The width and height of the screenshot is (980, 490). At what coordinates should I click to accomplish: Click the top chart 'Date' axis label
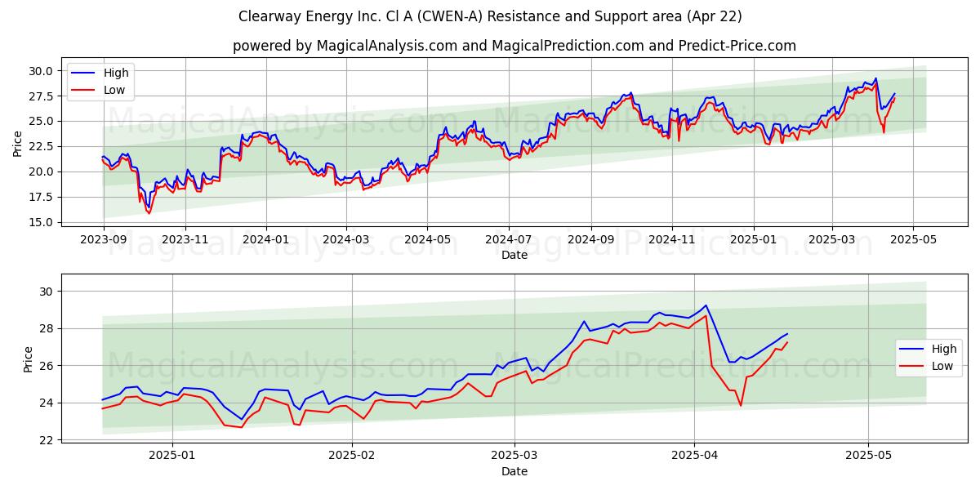click(514, 255)
